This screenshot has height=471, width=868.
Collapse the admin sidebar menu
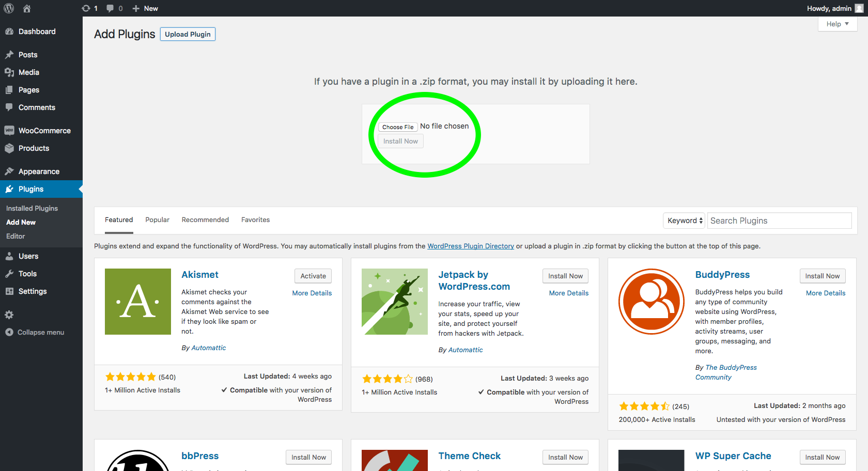point(35,332)
